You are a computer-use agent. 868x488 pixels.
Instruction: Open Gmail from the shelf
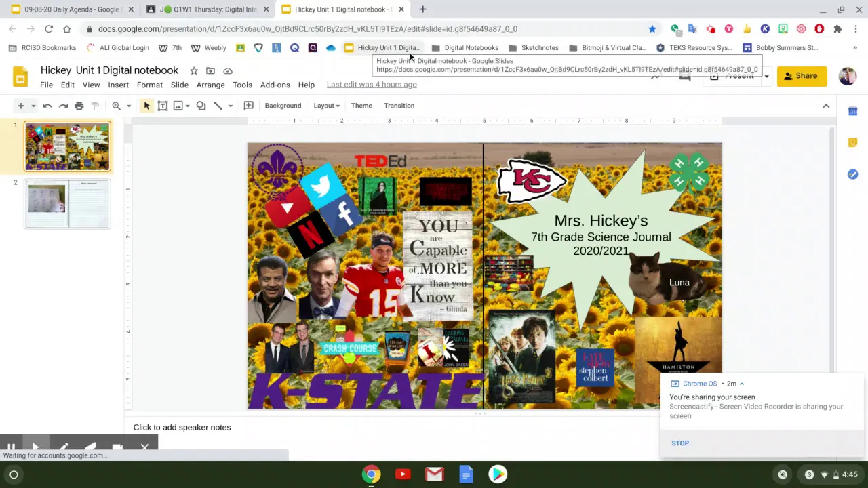(x=435, y=474)
